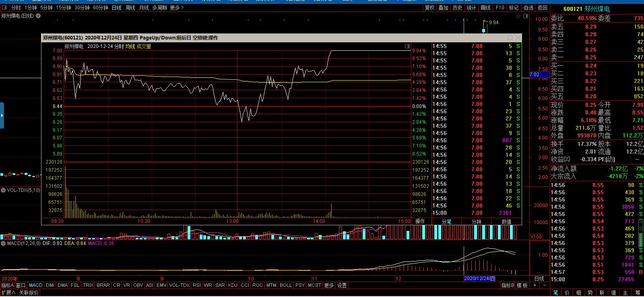
Task: Maximize the intraday popup window
Action: point(510,37)
